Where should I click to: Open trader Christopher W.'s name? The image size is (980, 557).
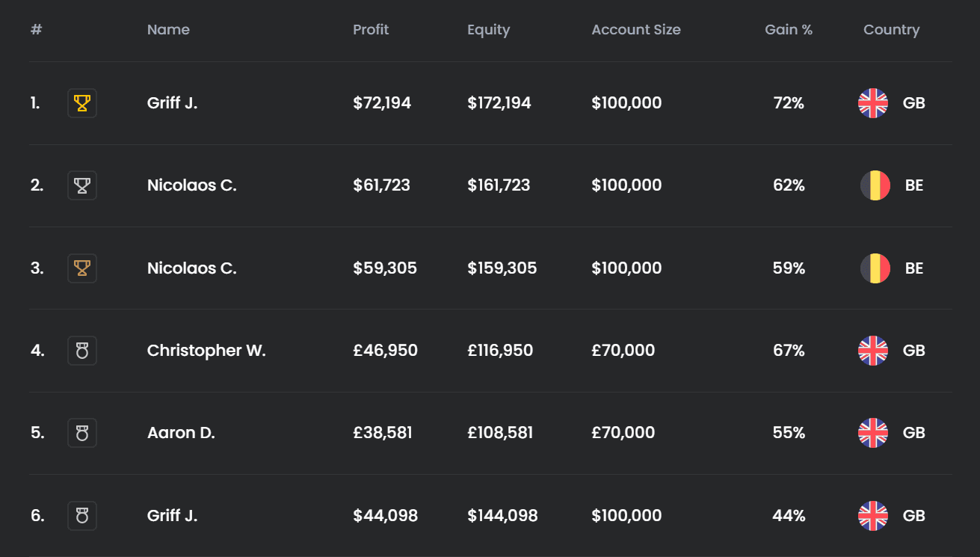click(x=206, y=351)
